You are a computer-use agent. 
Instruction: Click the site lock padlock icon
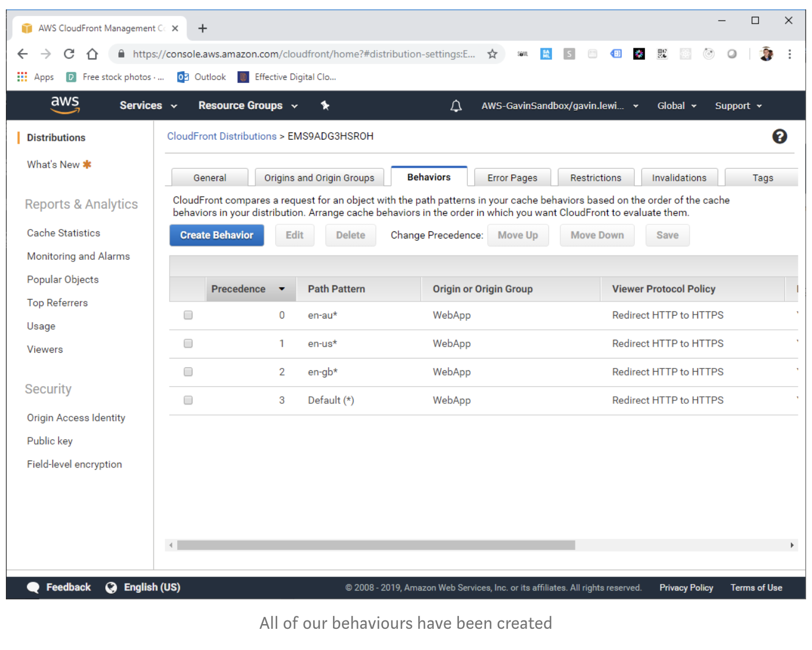point(121,54)
